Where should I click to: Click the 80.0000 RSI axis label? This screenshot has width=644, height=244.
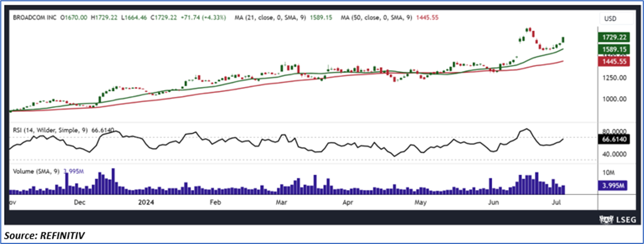[615, 131]
